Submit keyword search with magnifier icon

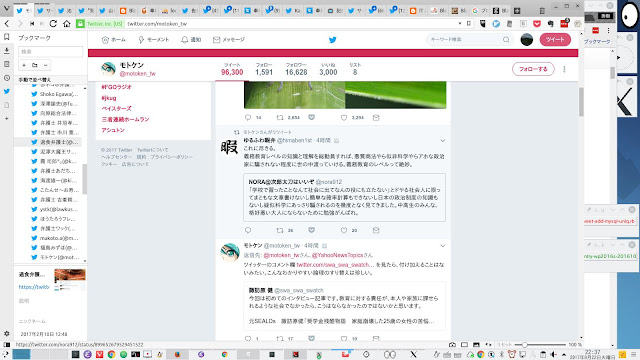(x=506, y=40)
